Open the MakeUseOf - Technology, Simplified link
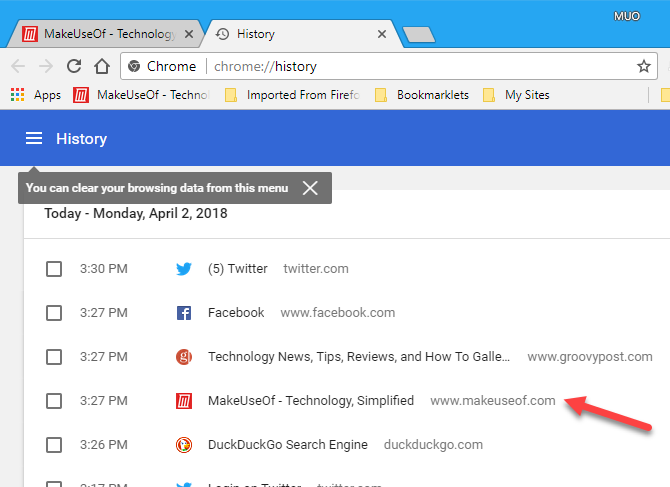Viewport: 670px width, 487px height. [310, 401]
